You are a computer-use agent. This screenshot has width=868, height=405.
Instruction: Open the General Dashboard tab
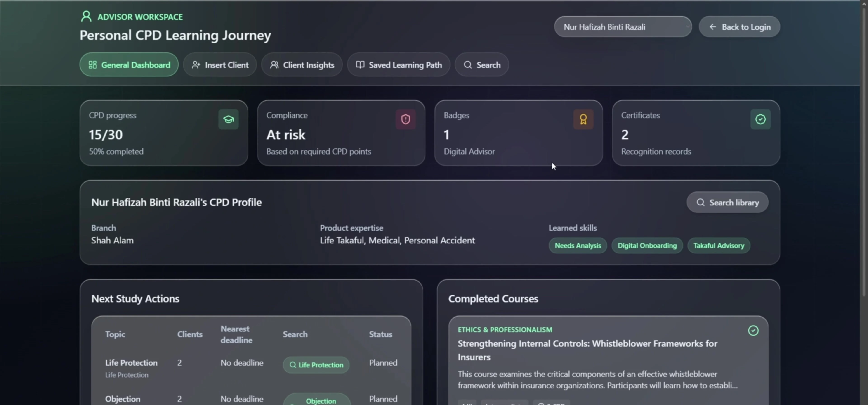[129, 65]
